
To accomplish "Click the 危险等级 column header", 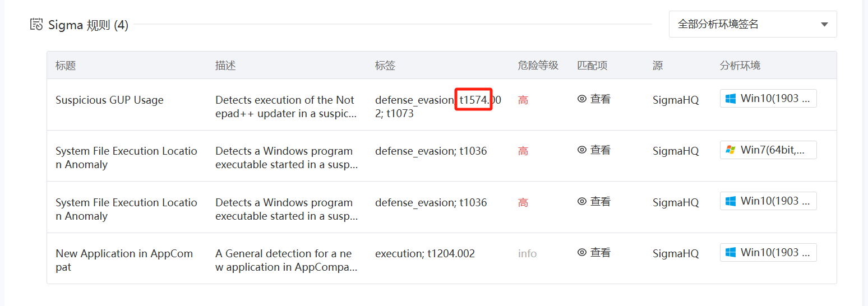I will (x=538, y=66).
